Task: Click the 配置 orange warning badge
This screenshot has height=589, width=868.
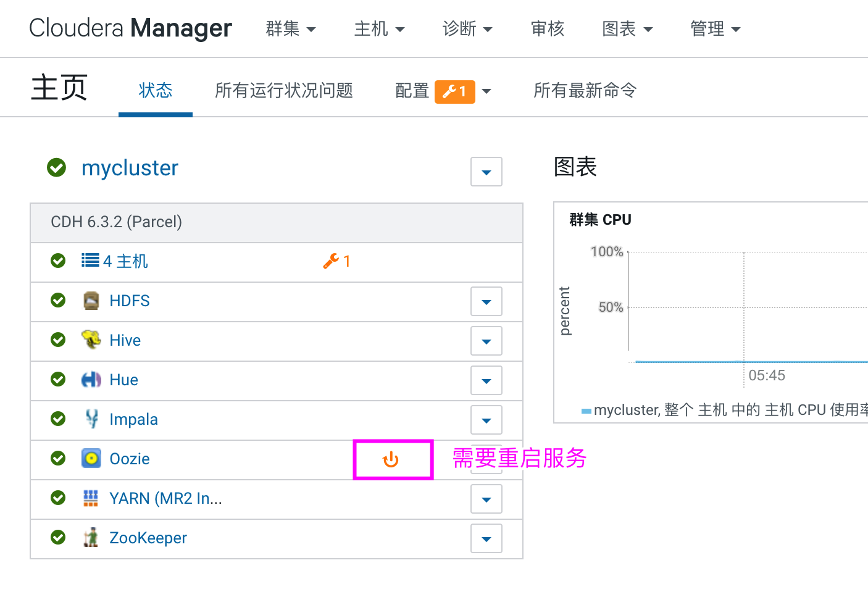Action: point(454,91)
